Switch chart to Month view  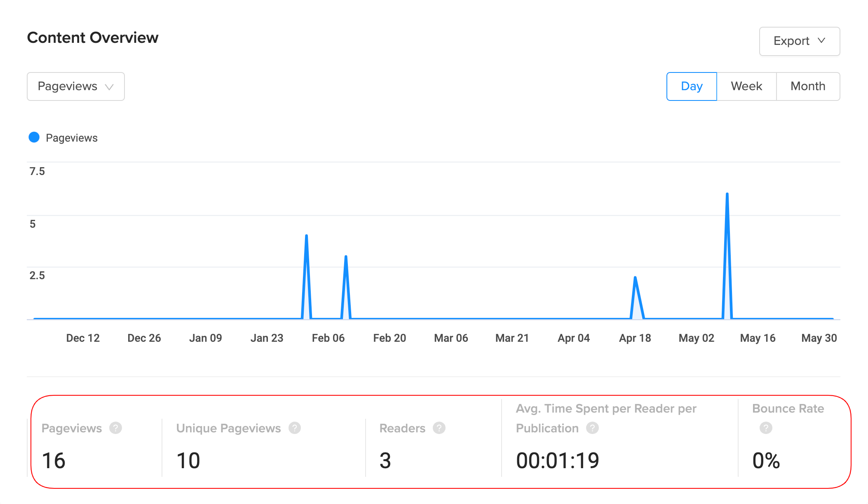[808, 86]
